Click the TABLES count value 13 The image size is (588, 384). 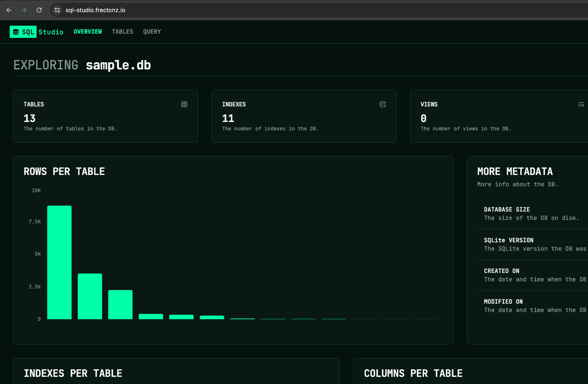(29, 118)
